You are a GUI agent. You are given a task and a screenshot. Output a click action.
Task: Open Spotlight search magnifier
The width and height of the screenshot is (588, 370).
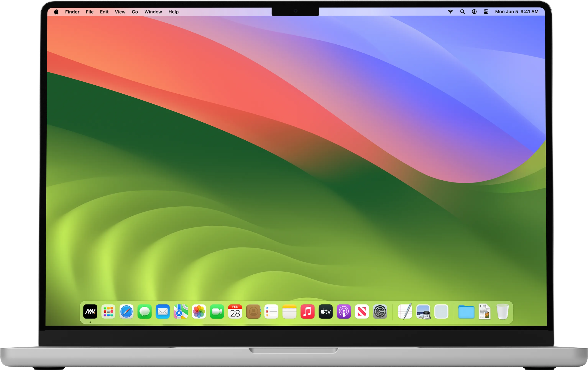click(462, 12)
